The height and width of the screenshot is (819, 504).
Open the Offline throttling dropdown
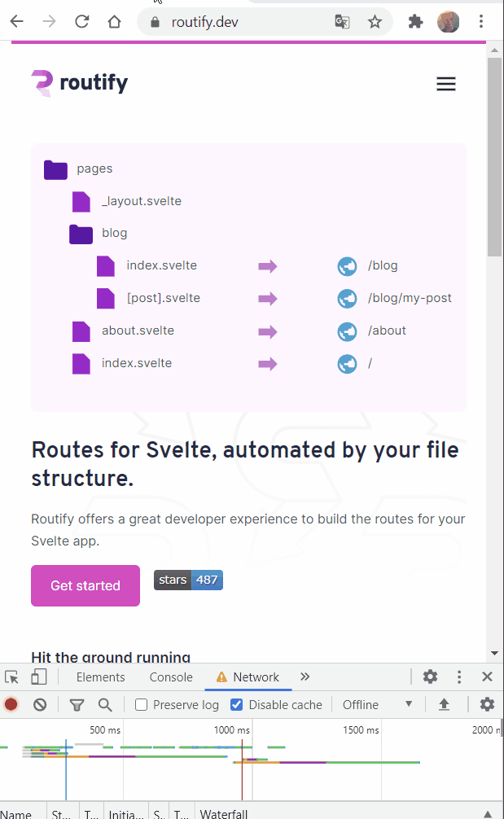click(x=378, y=705)
